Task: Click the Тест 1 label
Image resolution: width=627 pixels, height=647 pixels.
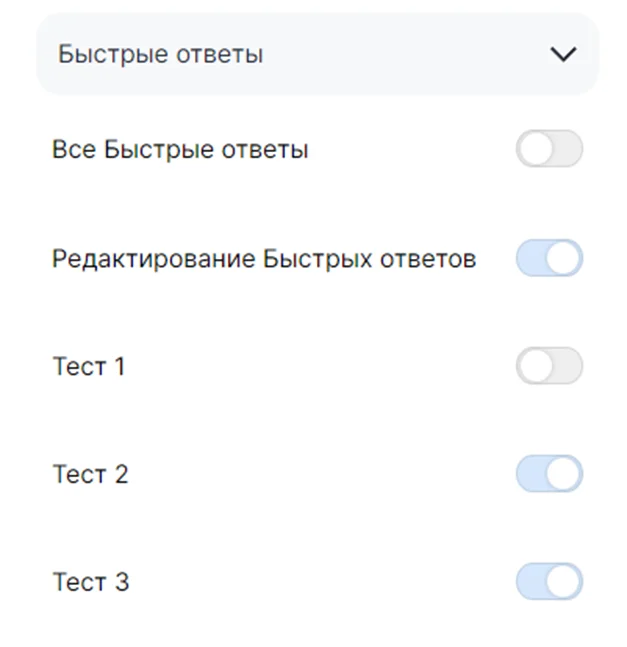Action: pyautogui.click(x=88, y=367)
